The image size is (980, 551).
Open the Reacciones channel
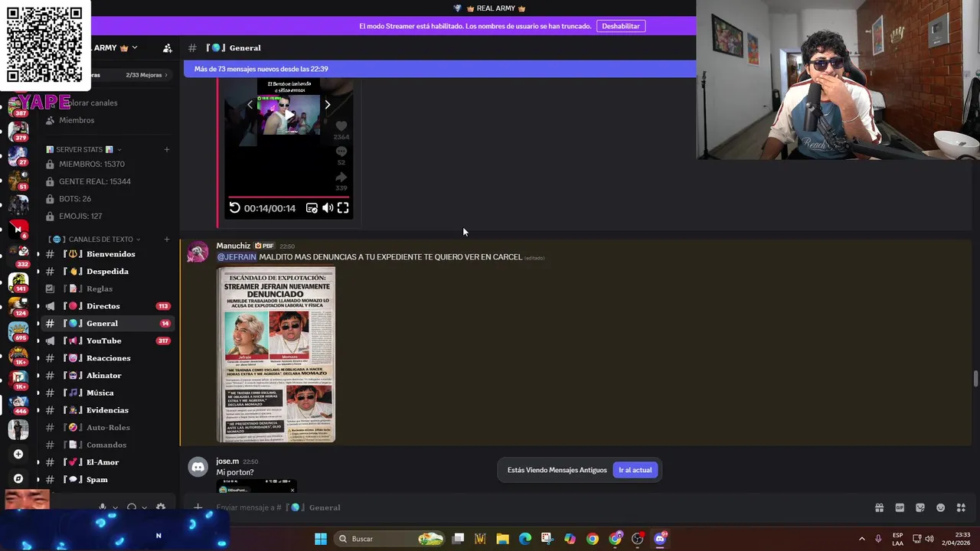pyautogui.click(x=107, y=358)
